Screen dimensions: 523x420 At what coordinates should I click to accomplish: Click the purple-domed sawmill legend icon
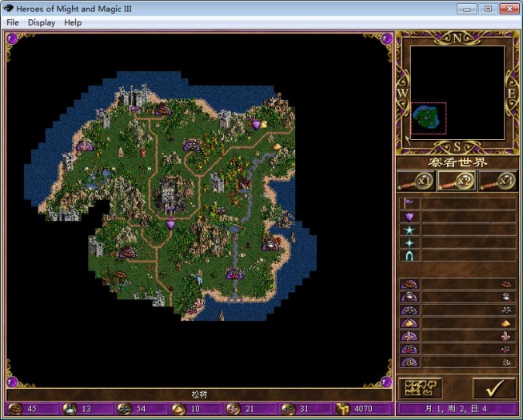(x=409, y=284)
